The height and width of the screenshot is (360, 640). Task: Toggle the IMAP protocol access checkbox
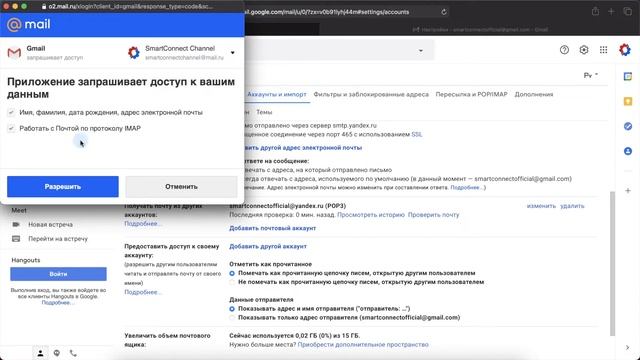(x=11, y=128)
